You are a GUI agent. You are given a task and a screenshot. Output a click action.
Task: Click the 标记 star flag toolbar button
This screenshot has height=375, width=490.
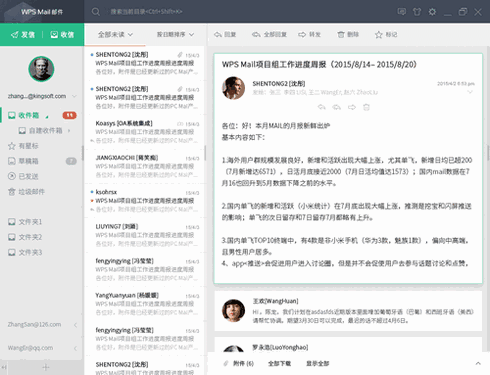coord(386,35)
